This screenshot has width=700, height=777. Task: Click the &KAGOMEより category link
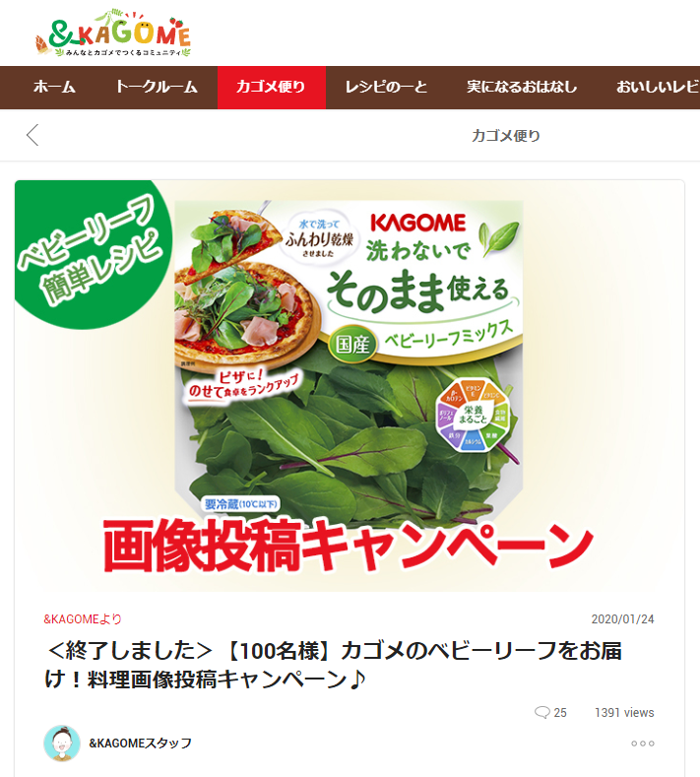83,618
